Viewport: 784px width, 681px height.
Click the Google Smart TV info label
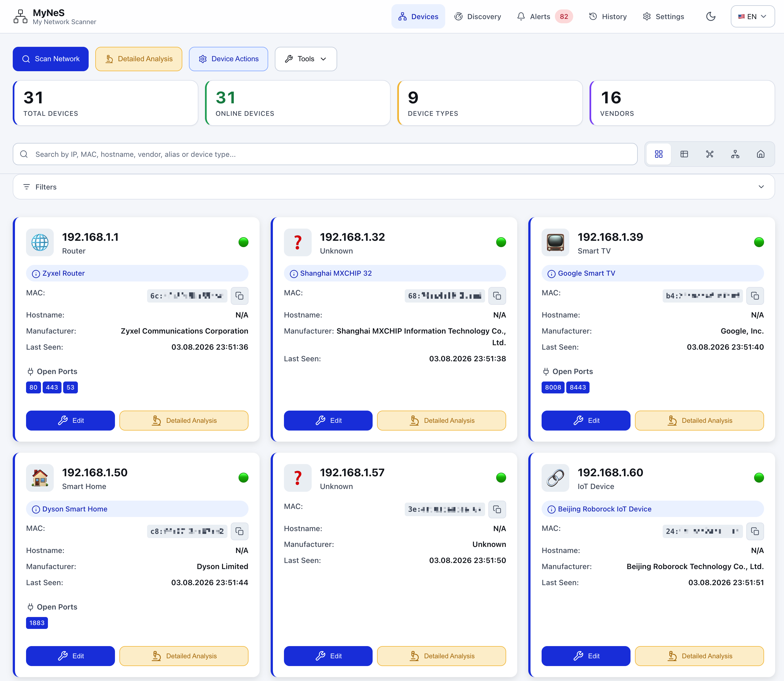[x=652, y=273]
